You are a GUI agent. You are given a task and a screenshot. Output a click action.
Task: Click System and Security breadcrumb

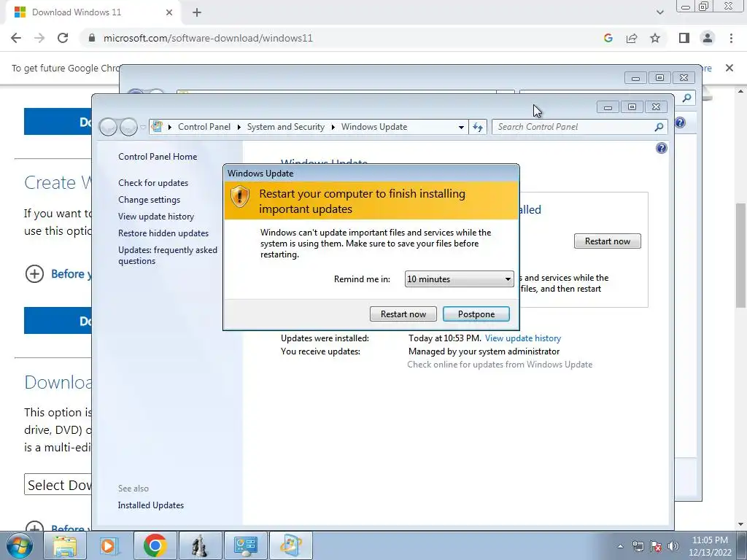point(285,127)
